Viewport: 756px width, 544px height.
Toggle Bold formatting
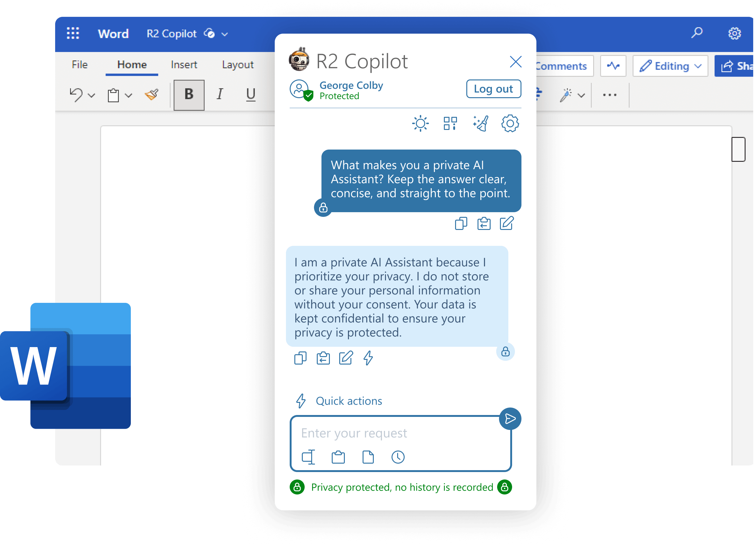[x=189, y=95]
